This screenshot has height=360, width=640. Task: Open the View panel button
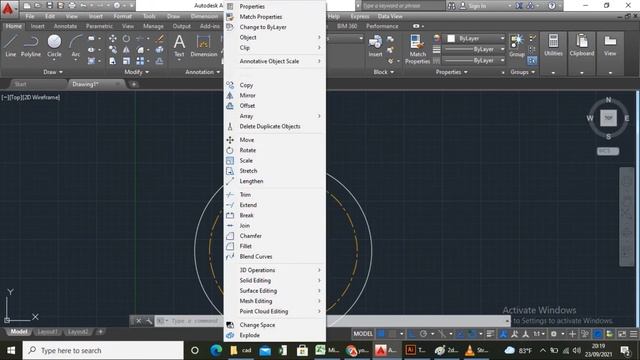610,45
